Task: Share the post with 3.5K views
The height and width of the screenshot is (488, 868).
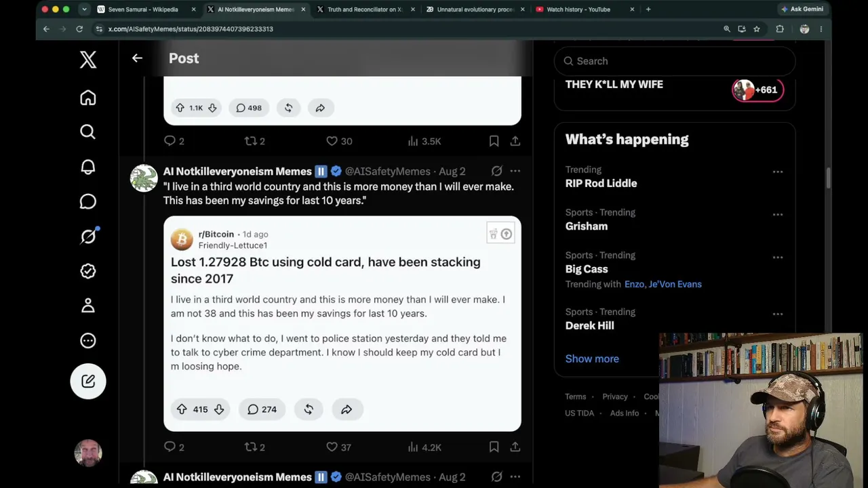Action: (x=515, y=141)
